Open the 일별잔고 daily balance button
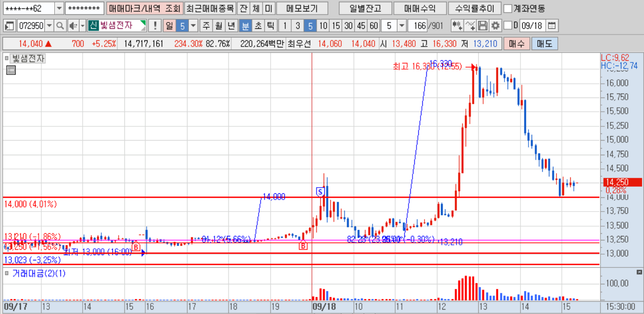The width and height of the screenshot is (644, 314). pyautogui.click(x=364, y=8)
